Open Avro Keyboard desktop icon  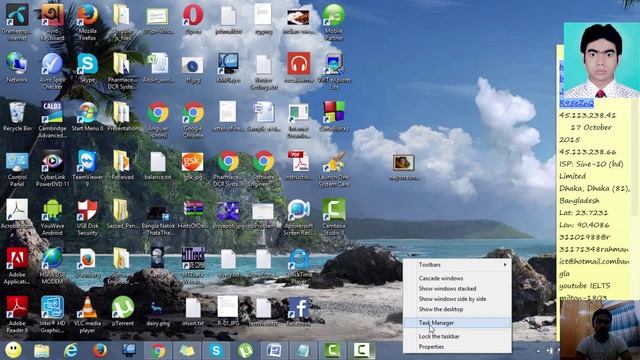point(52,22)
